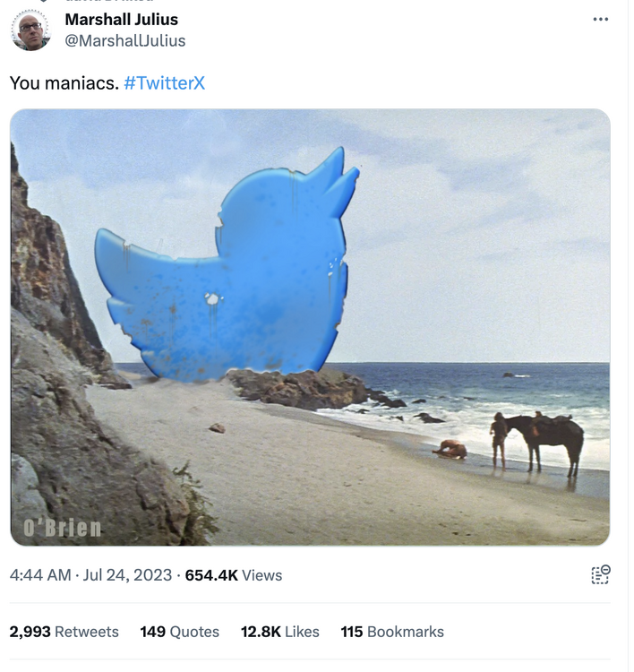Show the 2,993 Retweets list
This screenshot has width=634, height=672.
coord(64,632)
